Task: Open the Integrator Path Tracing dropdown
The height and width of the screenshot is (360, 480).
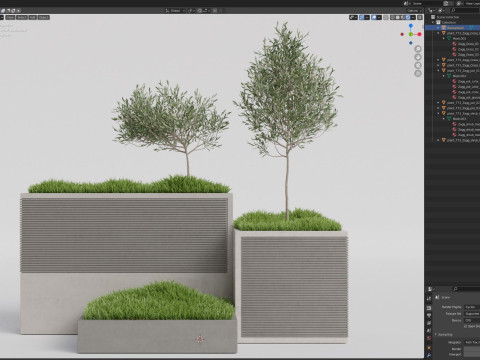Action: point(472,342)
